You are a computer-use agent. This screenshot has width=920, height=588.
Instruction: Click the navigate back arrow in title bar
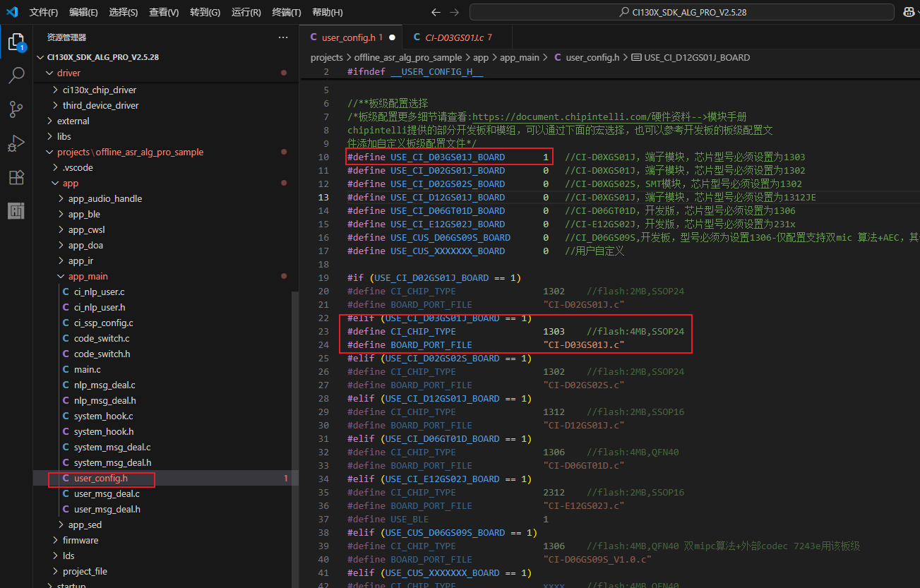[x=436, y=12]
